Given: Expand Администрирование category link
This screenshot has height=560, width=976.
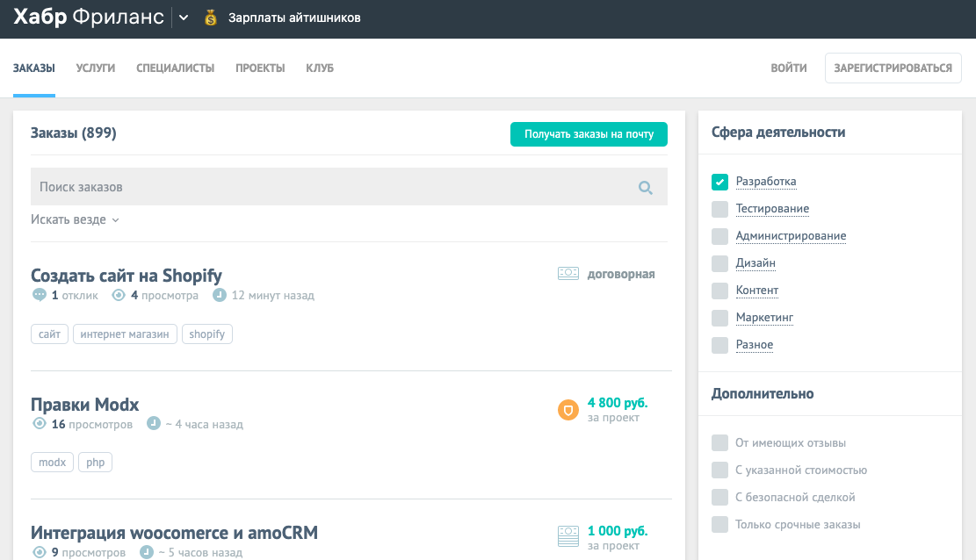Looking at the screenshot, I should click(x=791, y=236).
